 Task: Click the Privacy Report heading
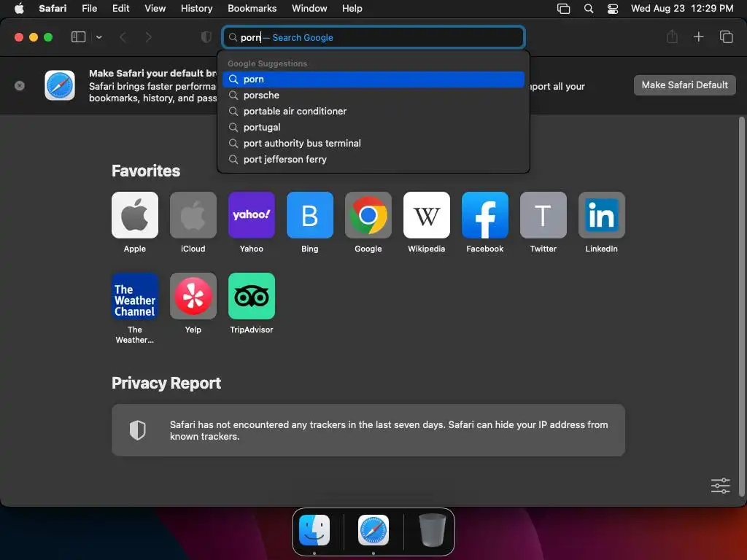point(166,384)
